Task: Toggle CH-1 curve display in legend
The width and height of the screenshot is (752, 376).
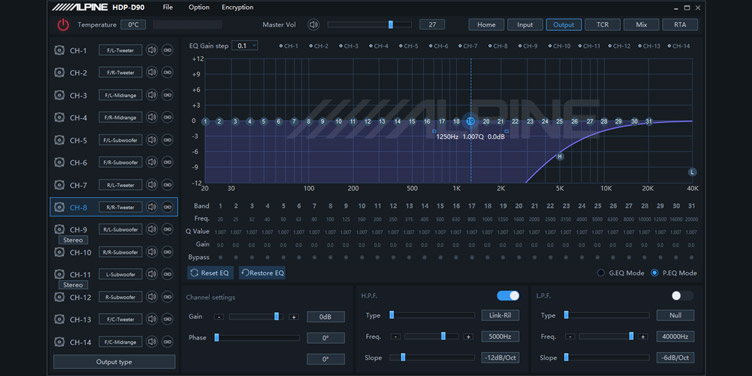Action: point(289,46)
